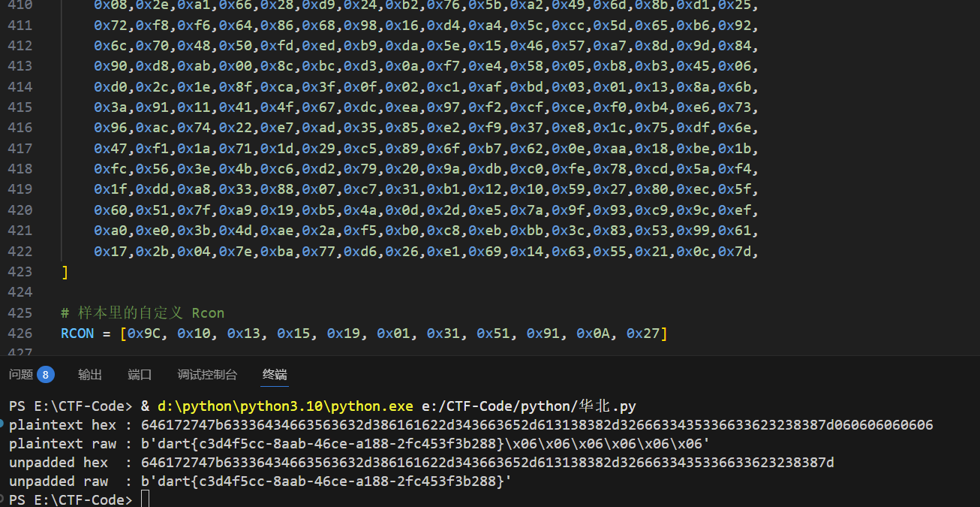This screenshot has width=980, height=507.
Task: Click the value 0x3a starting line 415
Action: pyautogui.click(x=110, y=107)
